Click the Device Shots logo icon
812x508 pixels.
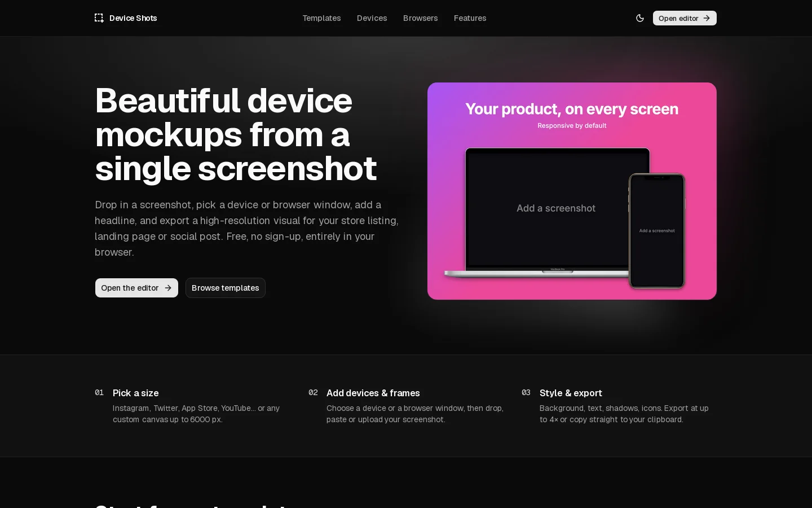point(99,18)
